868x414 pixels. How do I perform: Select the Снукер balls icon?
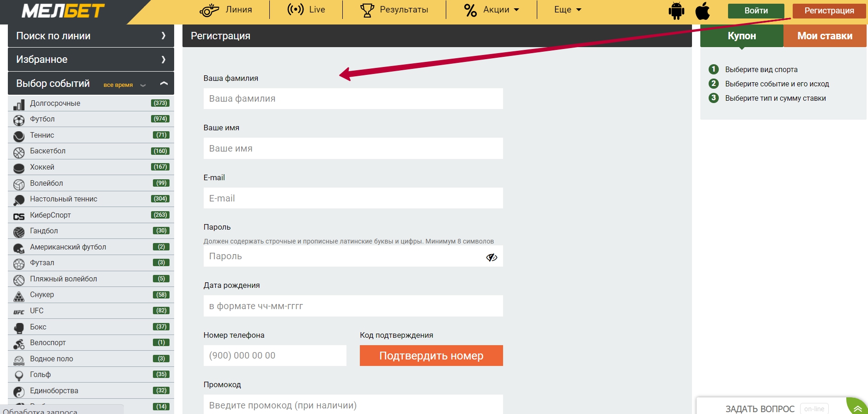(x=19, y=296)
